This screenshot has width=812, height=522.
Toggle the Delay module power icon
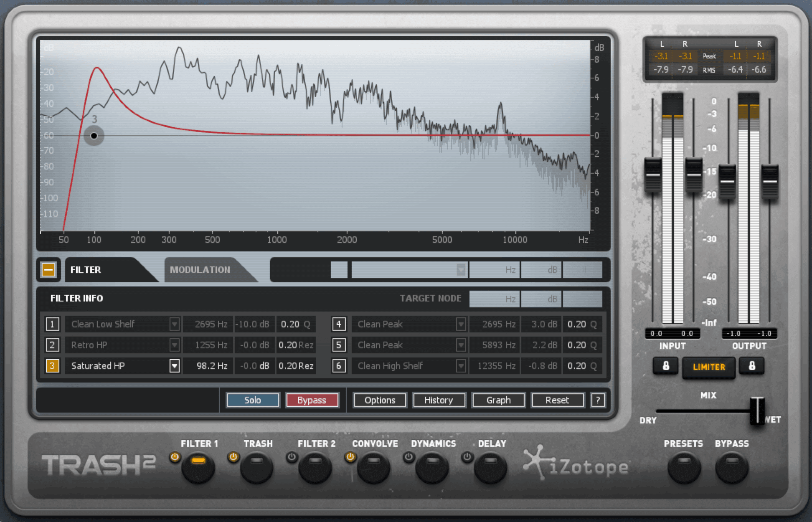click(467, 457)
